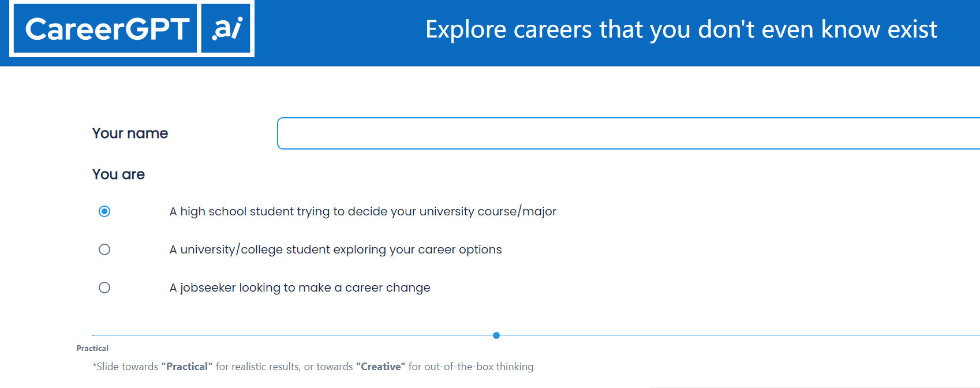Click slider track right of the handle
The width and height of the screenshot is (980, 388).
tap(740, 335)
